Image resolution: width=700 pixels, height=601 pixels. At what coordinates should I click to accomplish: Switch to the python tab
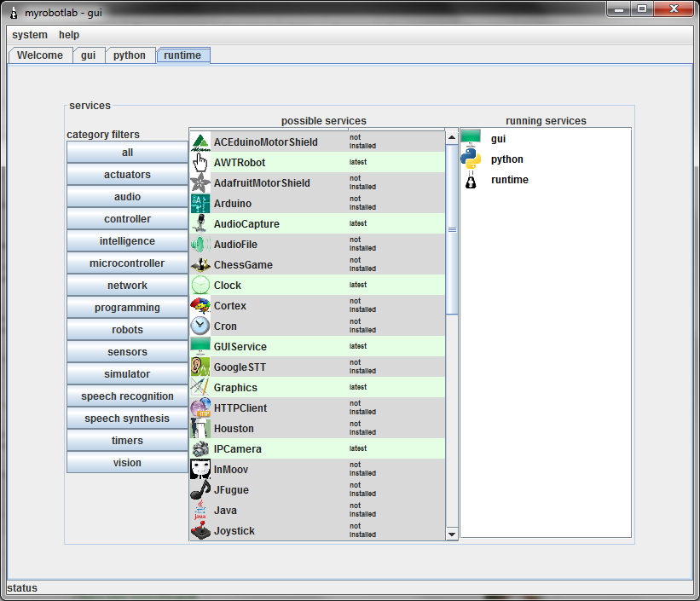click(x=130, y=55)
